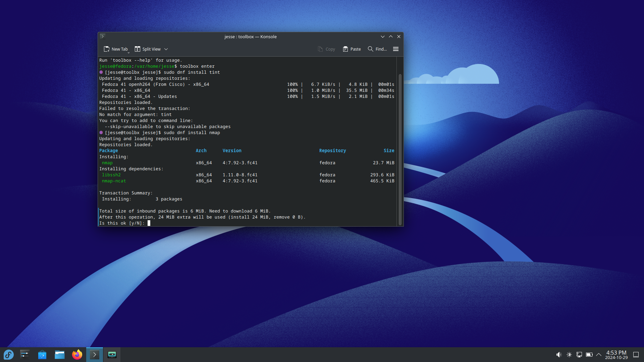This screenshot has height=362, width=644.
Task: Expand hidden system tray icons
Action: (599, 355)
